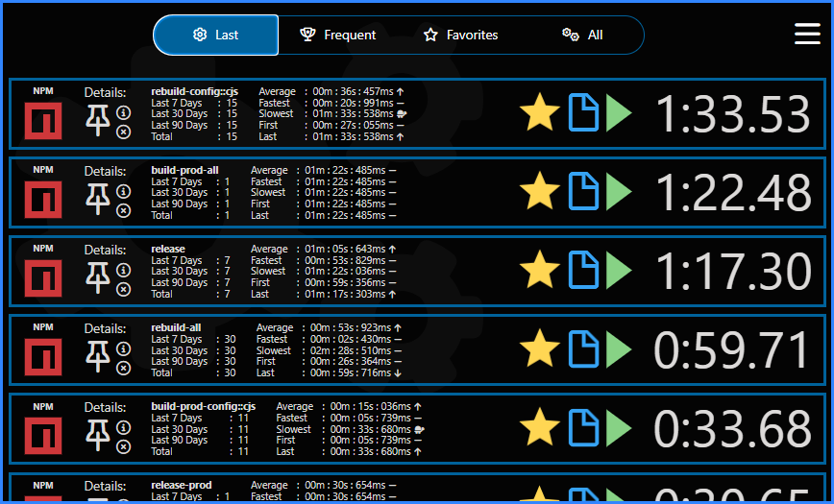Open document icon for build-prod-config::cjs
This screenshot has width=834, height=504.
point(583,428)
